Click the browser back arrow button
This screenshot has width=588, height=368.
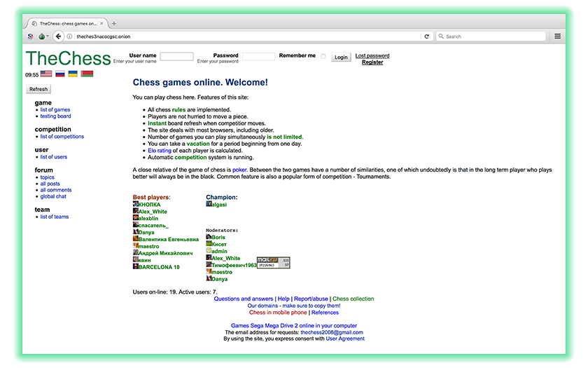pyautogui.click(x=59, y=36)
